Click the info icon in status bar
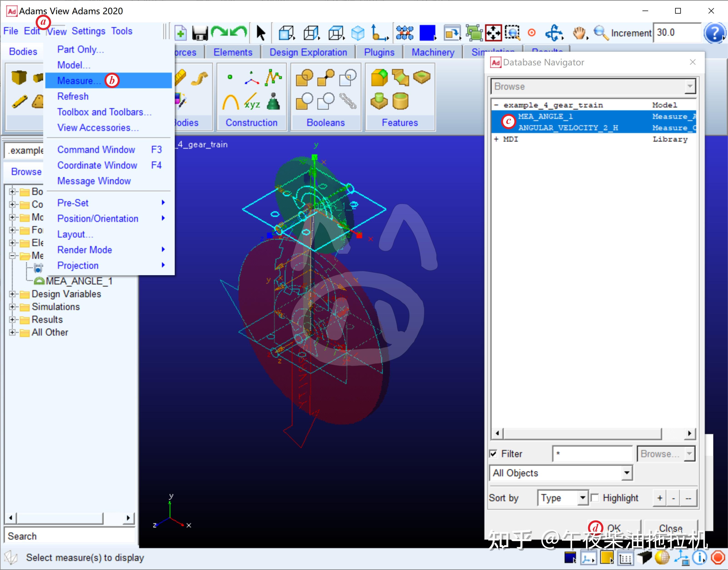This screenshot has height=570, width=728. click(699, 557)
